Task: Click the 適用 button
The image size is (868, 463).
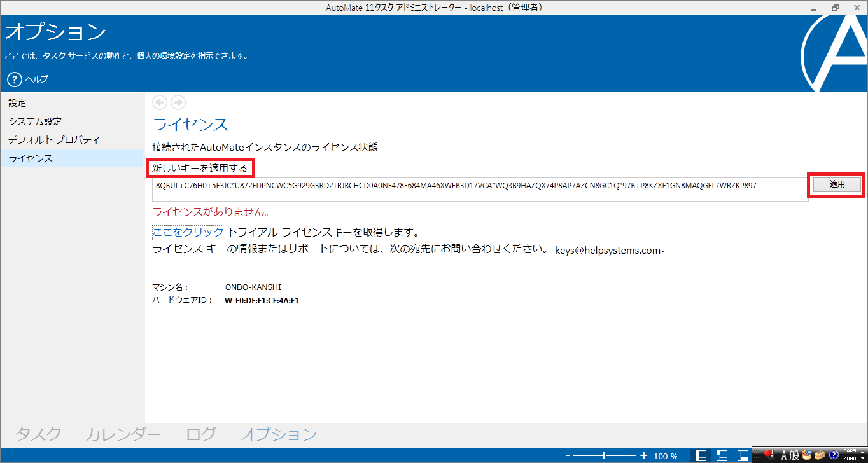Action: pyautogui.click(x=837, y=184)
